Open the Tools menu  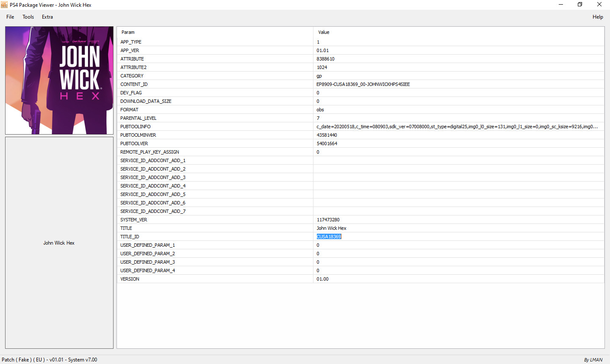(28, 17)
